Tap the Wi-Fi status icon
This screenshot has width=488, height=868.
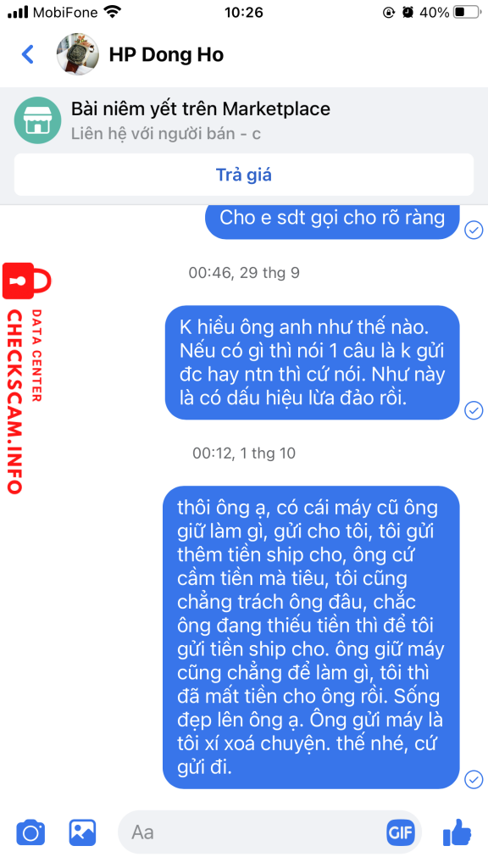(x=113, y=12)
